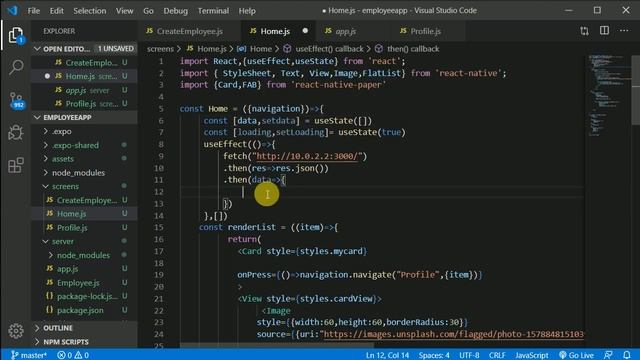This screenshot has width=640, height=360.
Task: Open the Selection menu
Action: coord(89,11)
